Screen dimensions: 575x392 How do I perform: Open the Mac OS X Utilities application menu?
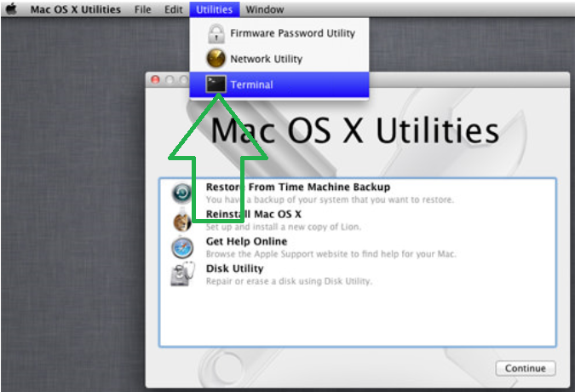tap(76, 9)
